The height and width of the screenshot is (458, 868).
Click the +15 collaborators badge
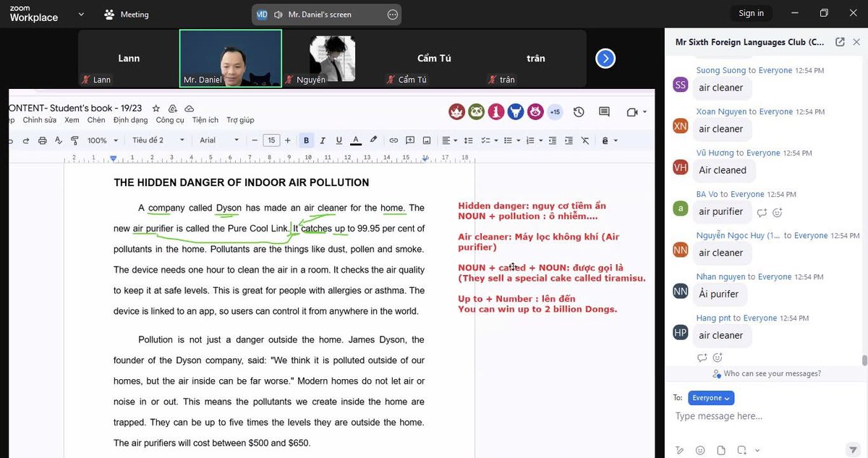[x=555, y=112]
